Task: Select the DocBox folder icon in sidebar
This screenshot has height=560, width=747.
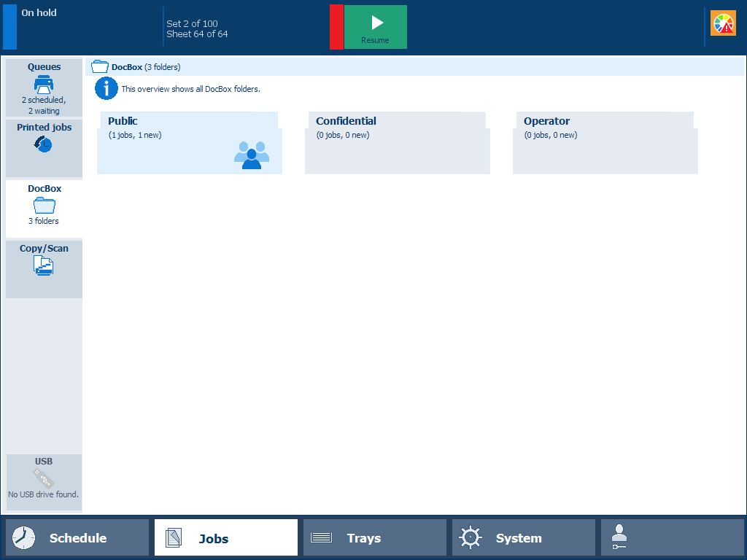Action: pos(44,206)
